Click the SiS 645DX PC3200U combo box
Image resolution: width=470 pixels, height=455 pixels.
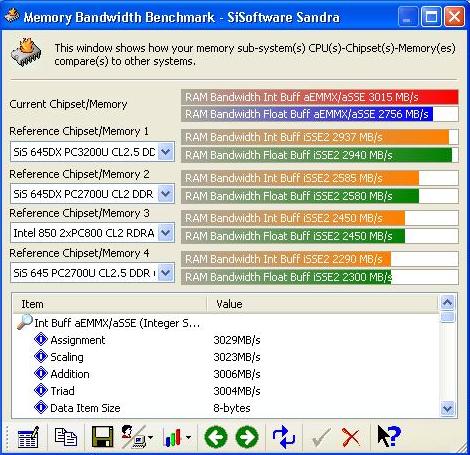pos(92,152)
